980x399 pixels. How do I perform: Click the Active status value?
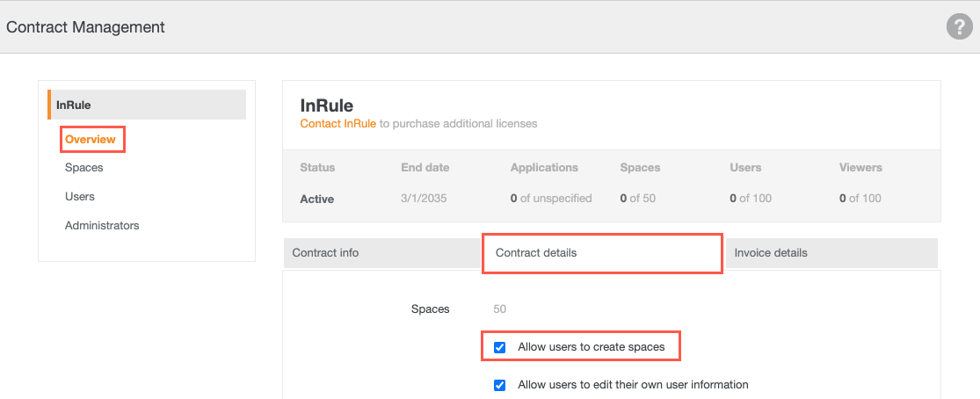click(316, 199)
